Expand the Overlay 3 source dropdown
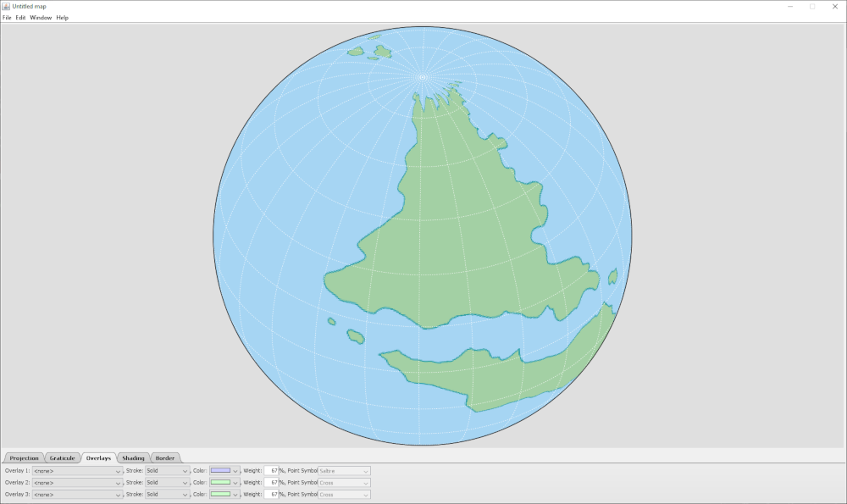Image resolution: width=847 pixels, height=504 pixels. pos(77,495)
